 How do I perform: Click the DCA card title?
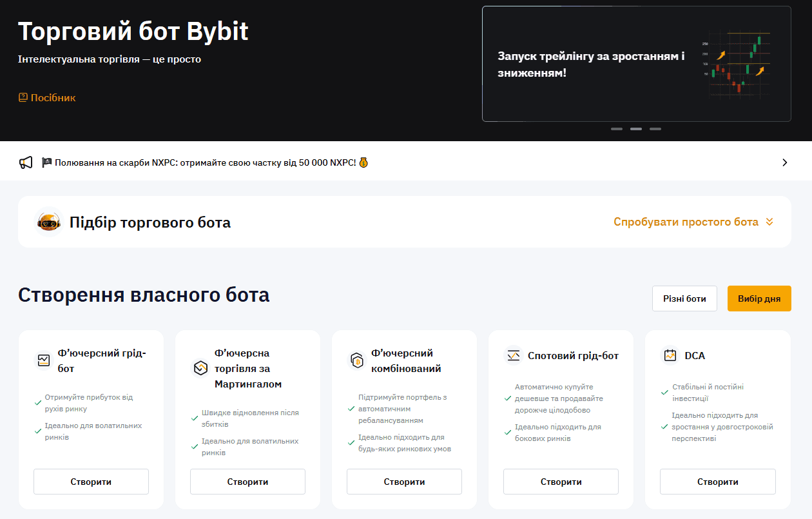click(x=695, y=356)
